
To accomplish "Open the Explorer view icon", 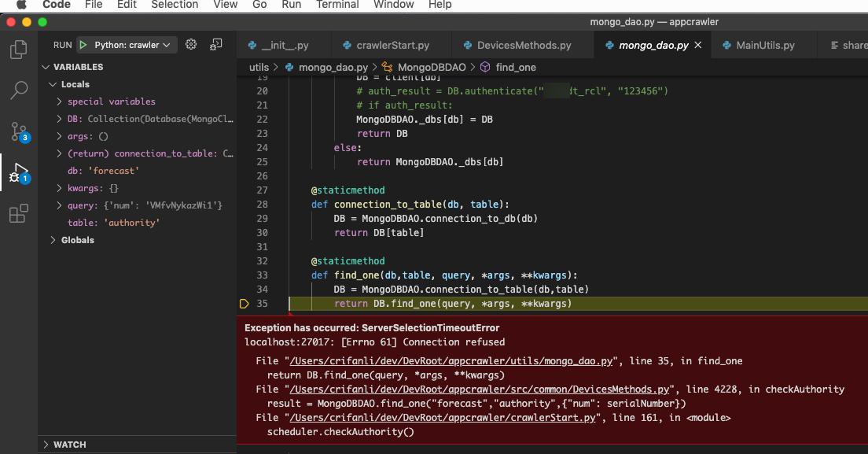I will [x=18, y=50].
